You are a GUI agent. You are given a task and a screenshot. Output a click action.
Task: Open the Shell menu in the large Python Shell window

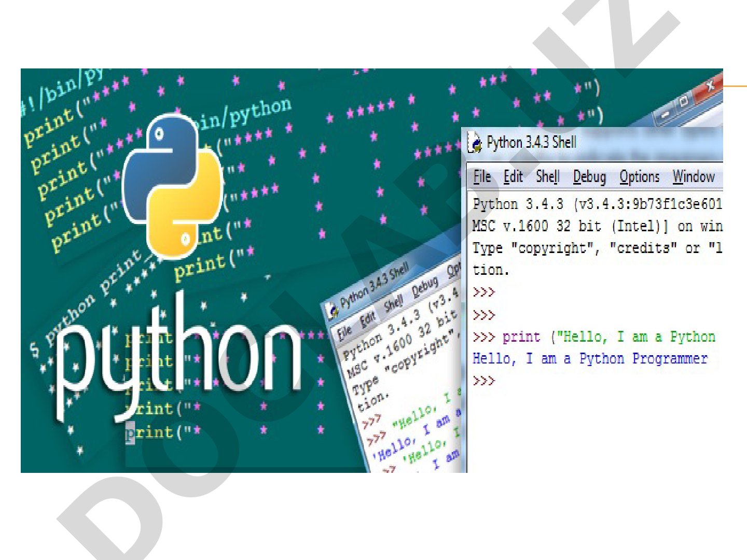pos(548,177)
